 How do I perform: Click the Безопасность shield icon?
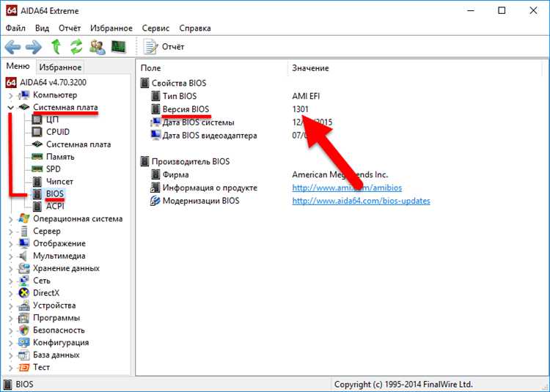point(24,330)
